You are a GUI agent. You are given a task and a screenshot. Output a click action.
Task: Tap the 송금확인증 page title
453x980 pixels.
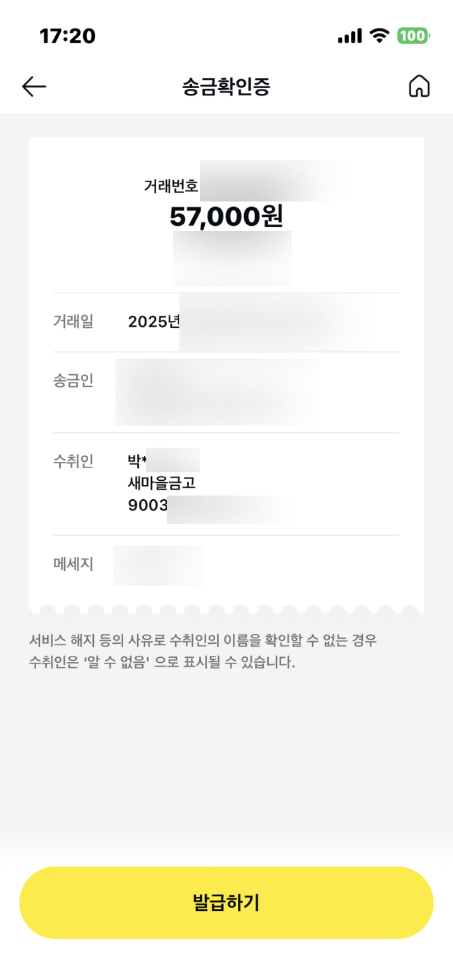(x=226, y=86)
